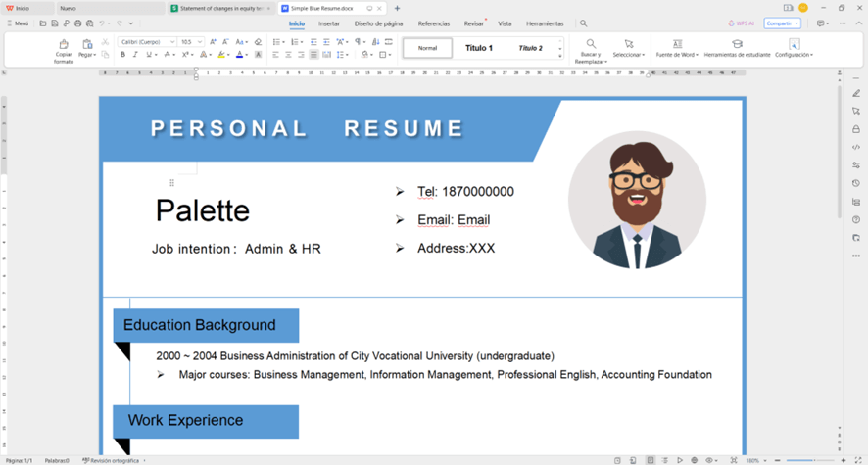Toggle justified paragraph alignment
Viewport: 868px width, 465px height.
pos(313,55)
